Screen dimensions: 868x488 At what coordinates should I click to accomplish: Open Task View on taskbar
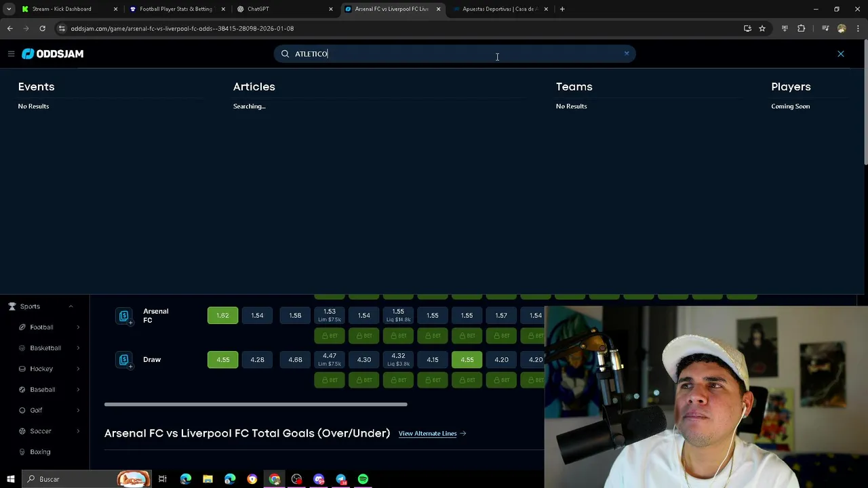click(x=163, y=479)
